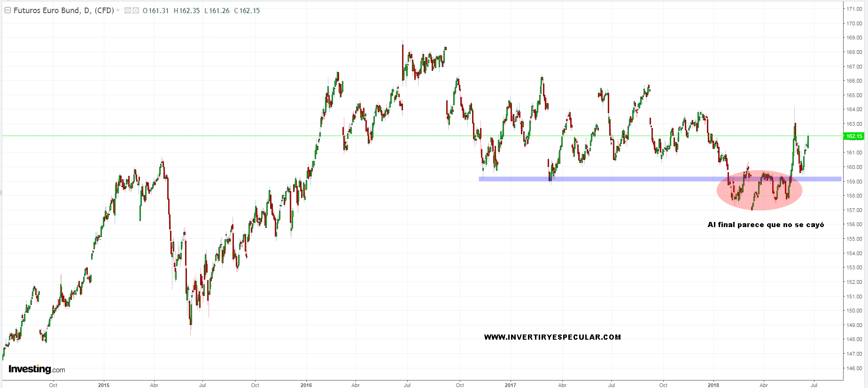The image size is (868, 388).
Task: Click the Investing.com logo
Action: pos(37,369)
